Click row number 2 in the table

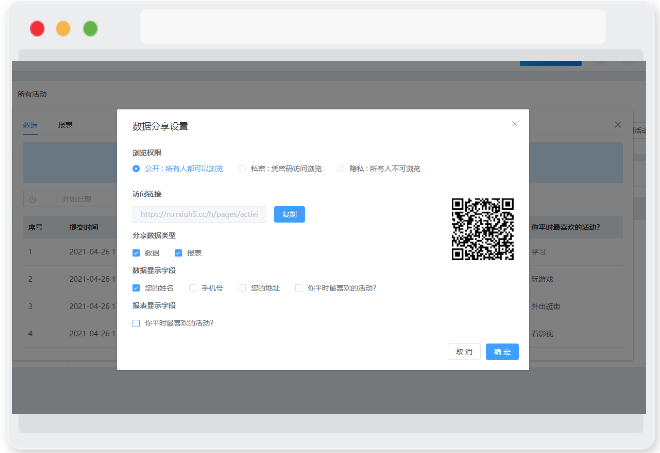(x=30, y=279)
